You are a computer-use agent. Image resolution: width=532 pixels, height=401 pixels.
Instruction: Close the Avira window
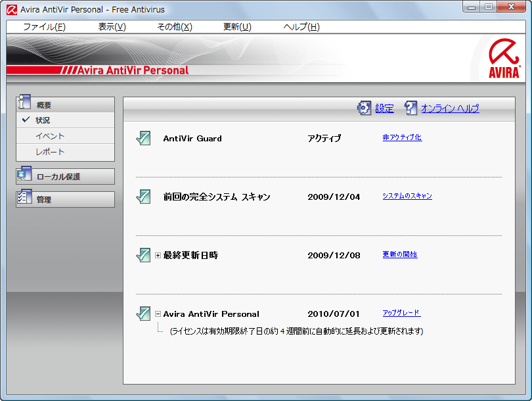click(x=511, y=7)
